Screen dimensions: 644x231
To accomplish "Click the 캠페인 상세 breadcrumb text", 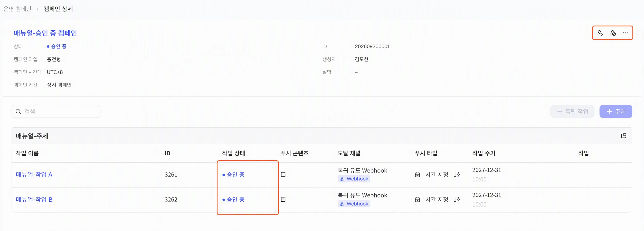I will point(58,9).
